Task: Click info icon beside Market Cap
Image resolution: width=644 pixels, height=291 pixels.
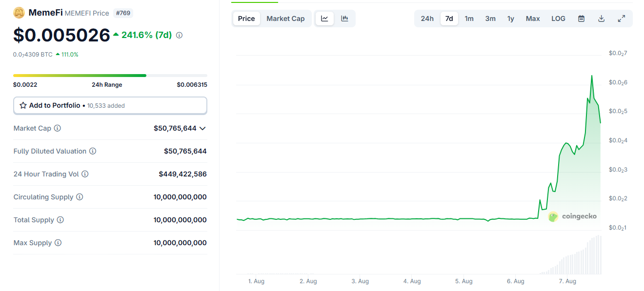Action: (58, 128)
